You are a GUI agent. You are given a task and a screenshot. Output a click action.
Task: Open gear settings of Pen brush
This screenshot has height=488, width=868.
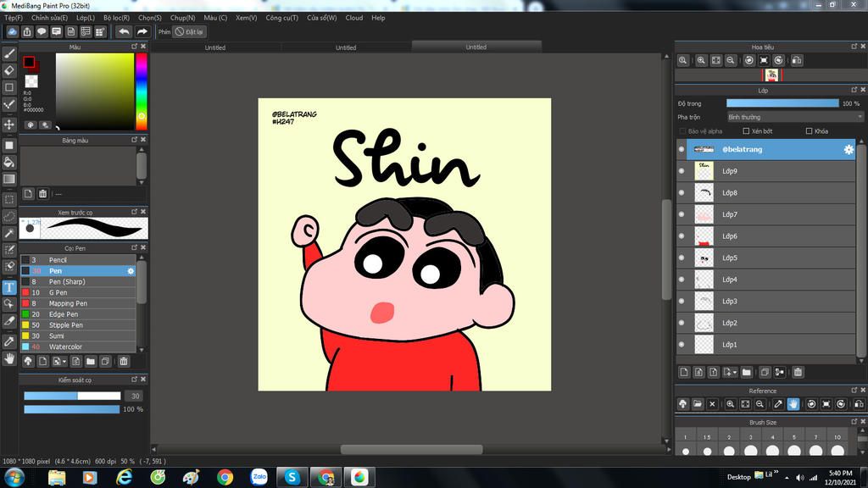(x=131, y=271)
